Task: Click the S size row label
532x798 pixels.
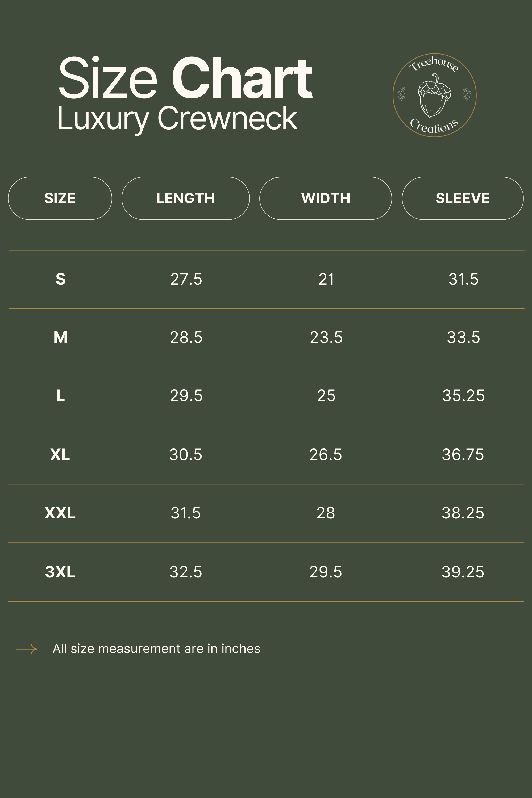Action: [x=60, y=279]
